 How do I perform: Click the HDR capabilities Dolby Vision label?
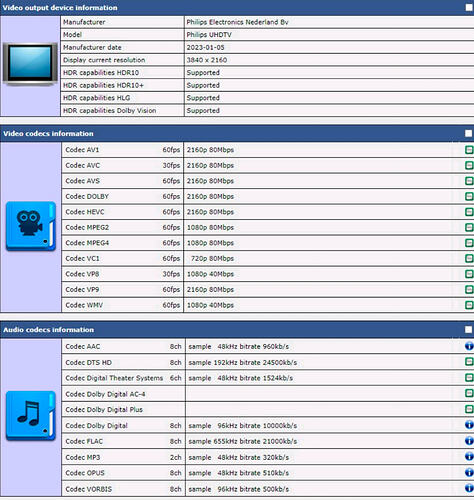coord(110,111)
